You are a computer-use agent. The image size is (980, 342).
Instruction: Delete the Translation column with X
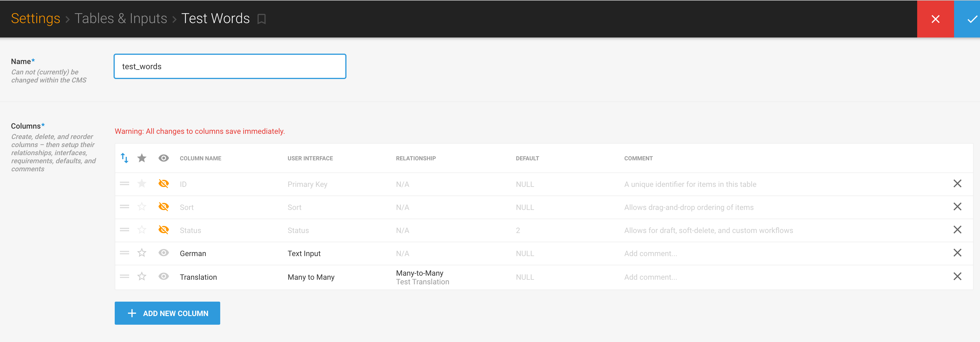957,277
